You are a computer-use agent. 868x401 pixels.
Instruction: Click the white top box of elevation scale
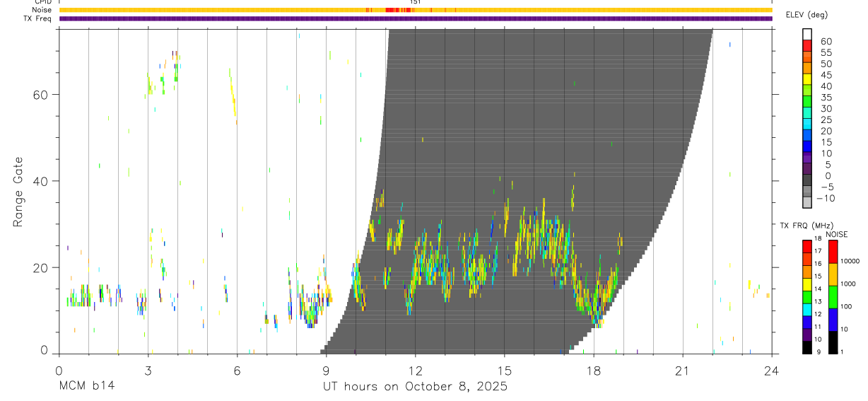[x=807, y=35]
